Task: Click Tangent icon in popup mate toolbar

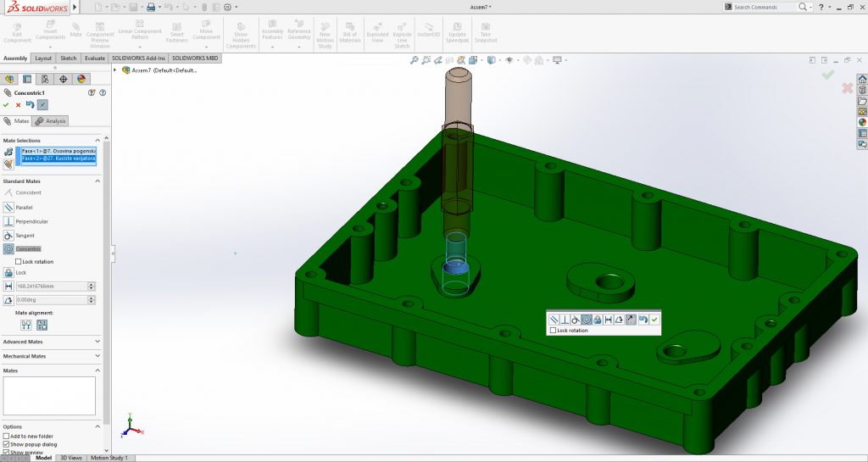Action: click(x=576, y=320)
